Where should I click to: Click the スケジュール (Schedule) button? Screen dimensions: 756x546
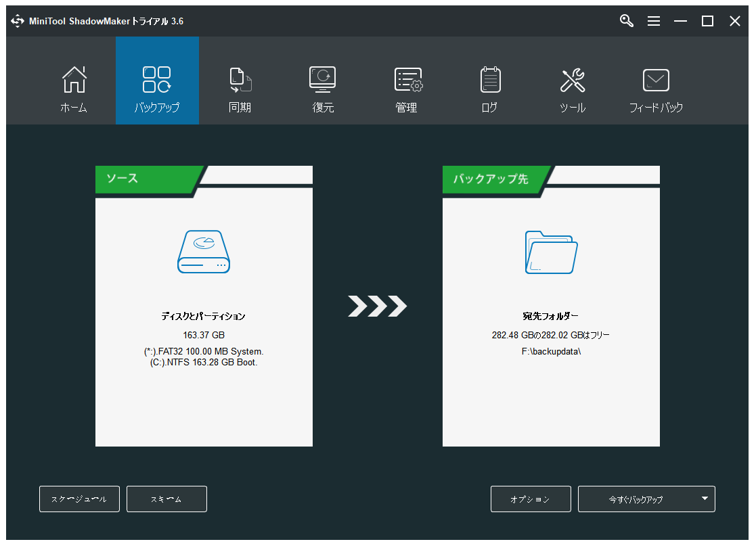click(x=79, y=499)
